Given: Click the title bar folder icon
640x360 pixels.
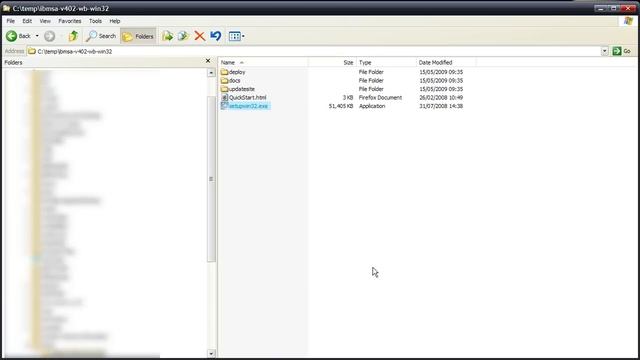Looking at the screenshot, I should [x=6, y=8].
